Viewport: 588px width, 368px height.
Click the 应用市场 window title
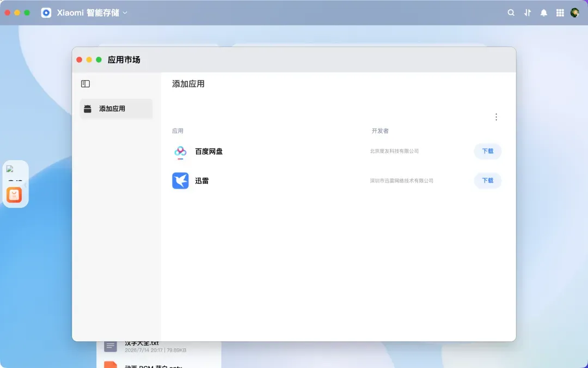point(124,60)
